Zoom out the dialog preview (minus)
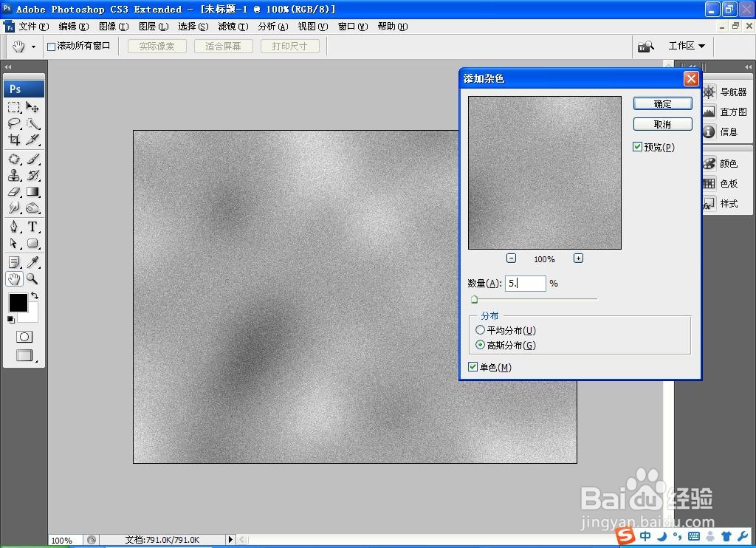Viewport: 756px width, 548px height. [511, 258]
